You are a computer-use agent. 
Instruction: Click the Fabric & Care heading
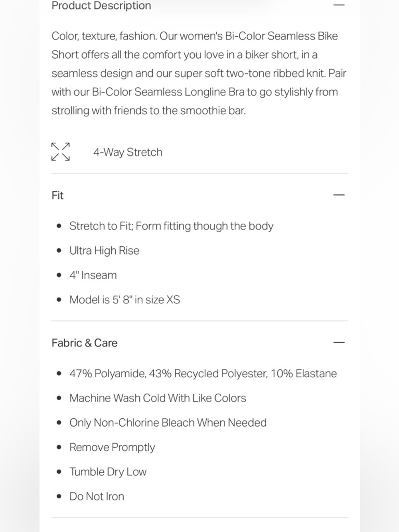pos(85,343)
